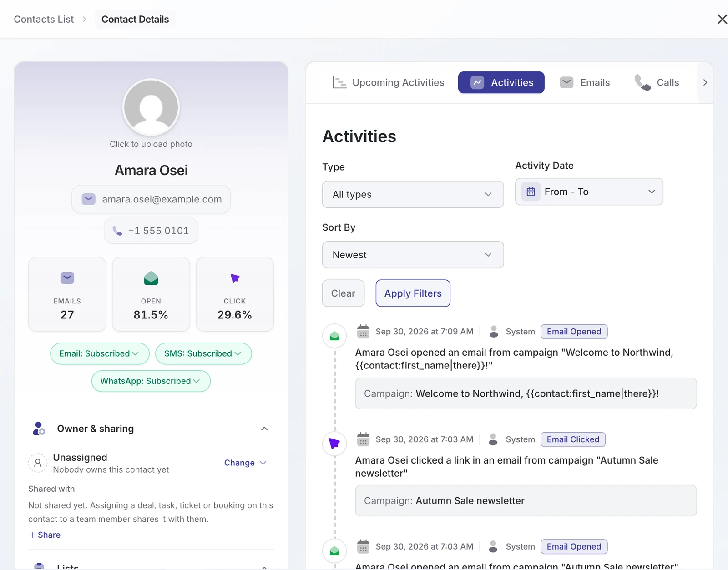Go back to Contacts List breadcrumb
Screen dimensions: 728x570
44,19
